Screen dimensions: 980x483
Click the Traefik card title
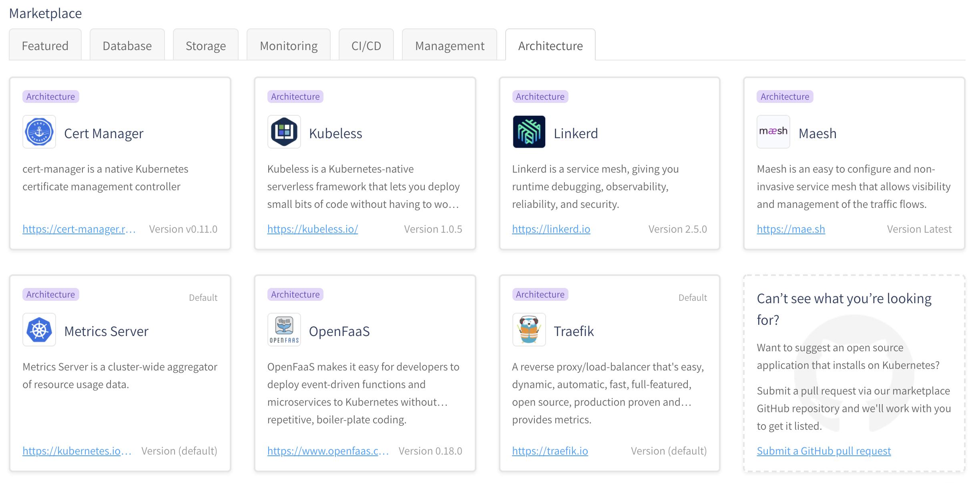[574, 331]
